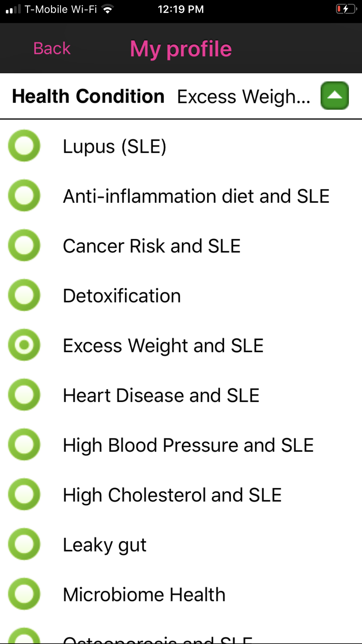Tap the battery charging icon in status bar

346,9
